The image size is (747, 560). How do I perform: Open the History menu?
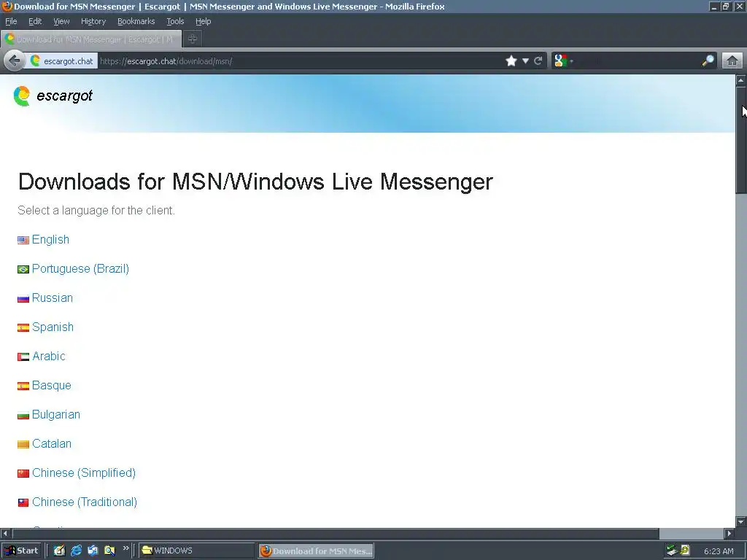pos(93,21)
